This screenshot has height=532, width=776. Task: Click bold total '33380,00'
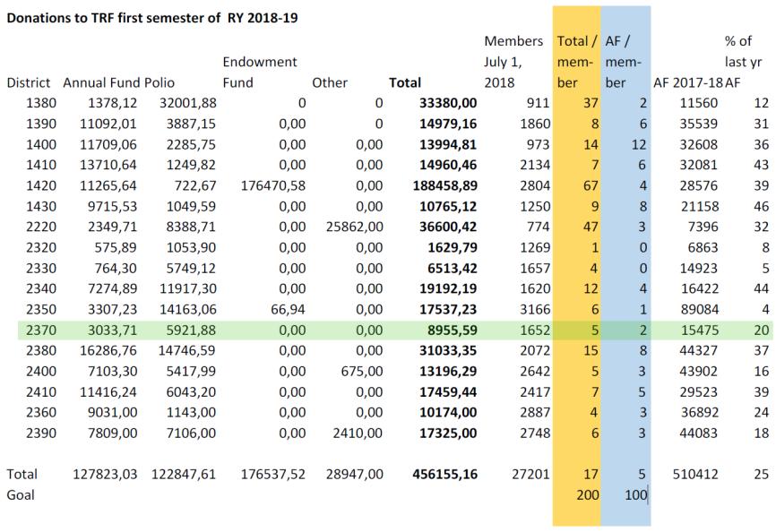(448, 103)
